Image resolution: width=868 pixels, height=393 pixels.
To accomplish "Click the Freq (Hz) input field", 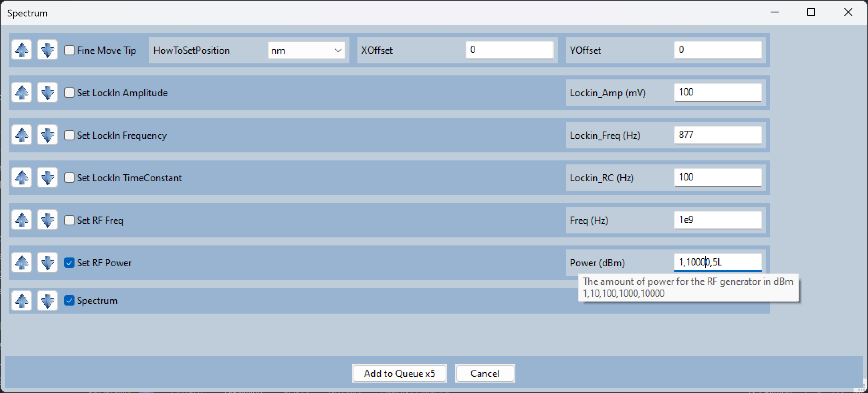I will (x=718, y=220).
